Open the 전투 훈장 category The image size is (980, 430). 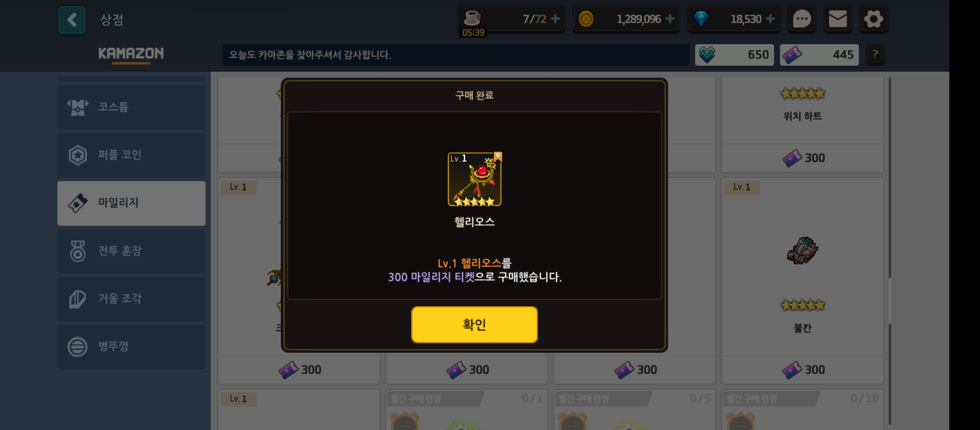[x=131, y=251]
